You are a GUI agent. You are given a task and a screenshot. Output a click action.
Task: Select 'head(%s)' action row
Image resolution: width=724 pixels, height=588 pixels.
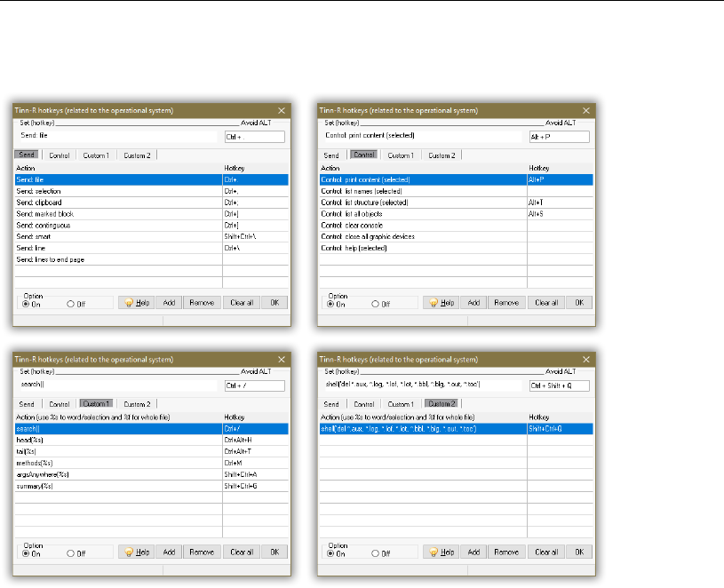tap(151, 440)
